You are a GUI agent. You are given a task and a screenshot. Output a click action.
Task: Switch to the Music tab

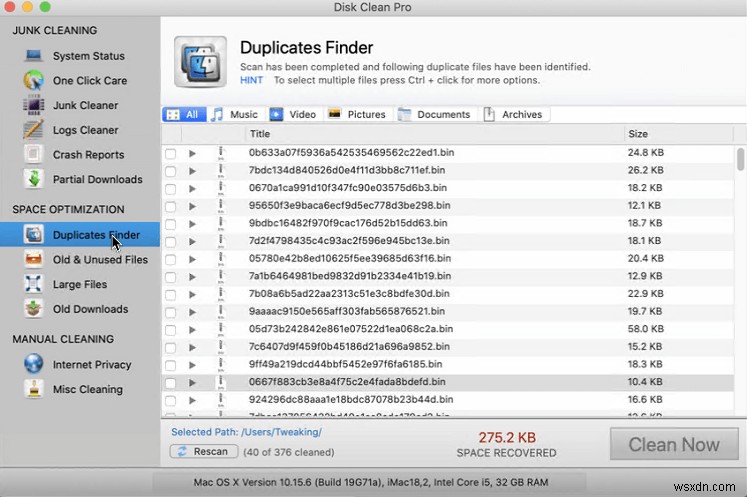pos(235,114)
